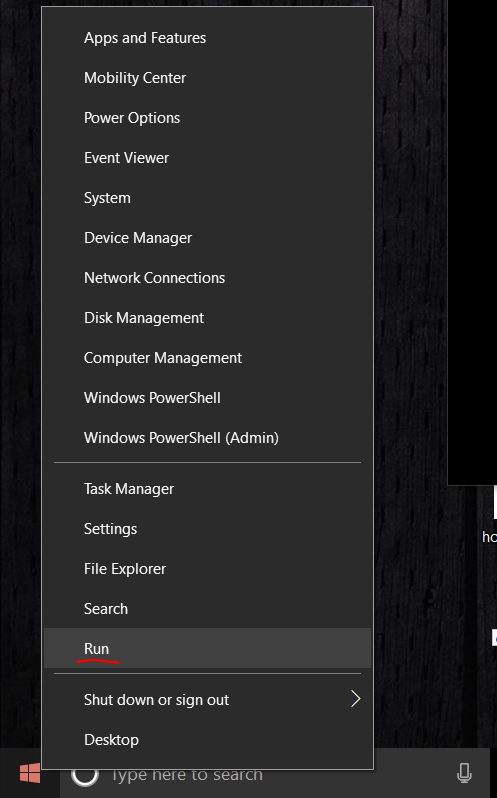Screen dimensions: 497x798
Task: Launch Event Viewer
Action: tap(208, 158)
